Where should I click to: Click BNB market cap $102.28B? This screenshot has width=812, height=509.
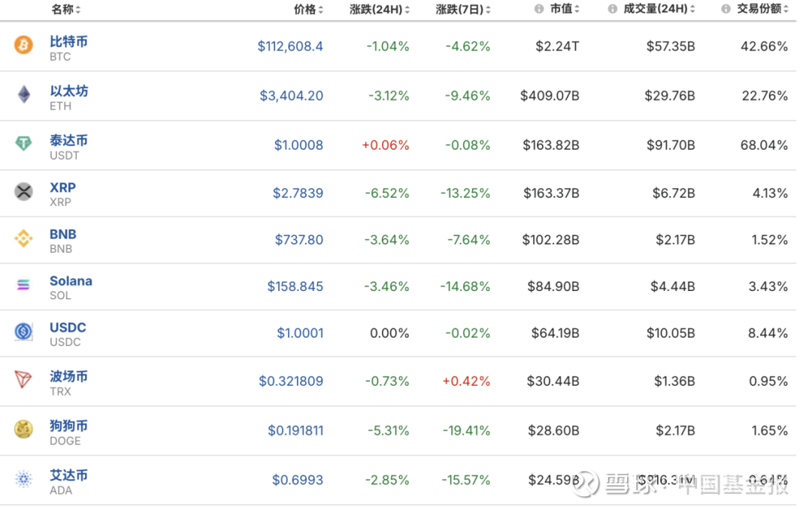coord(551,240)
